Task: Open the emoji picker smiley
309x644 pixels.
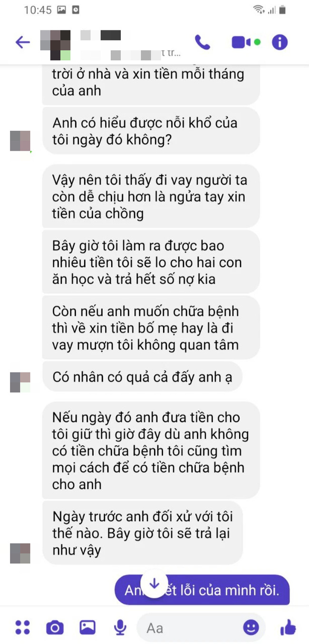Action: coord(251,627)
